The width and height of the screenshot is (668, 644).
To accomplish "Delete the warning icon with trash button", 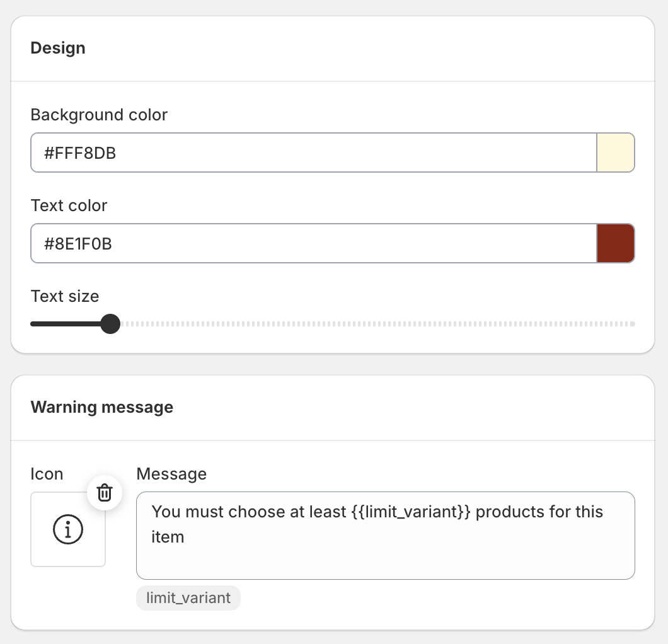I will pos(105,492).
